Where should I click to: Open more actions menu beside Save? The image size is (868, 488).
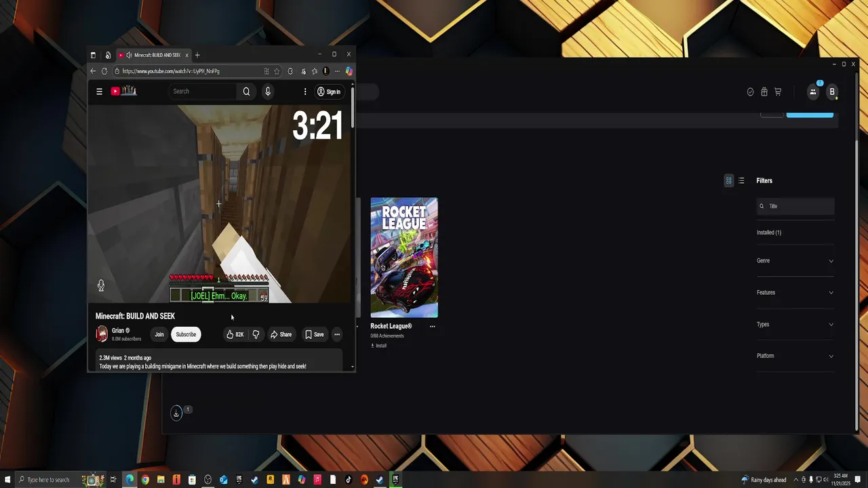pos(337,334)
